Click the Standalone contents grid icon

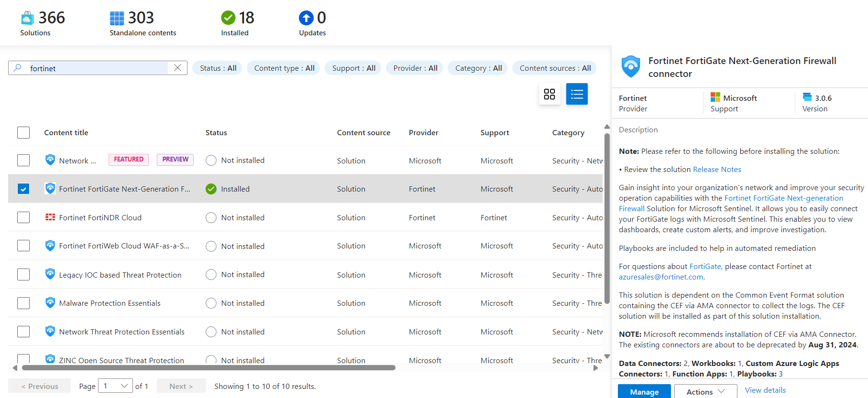coord(117,18)
